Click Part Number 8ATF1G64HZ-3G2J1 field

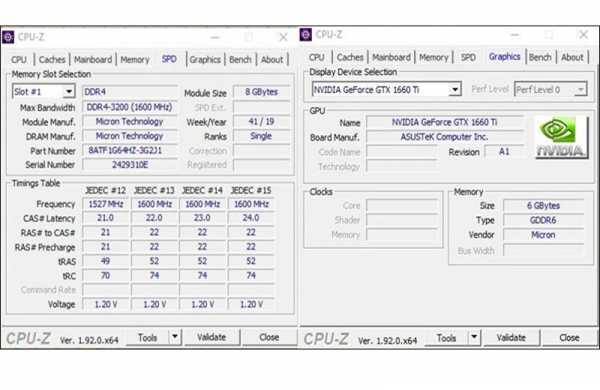pos(130,150)
